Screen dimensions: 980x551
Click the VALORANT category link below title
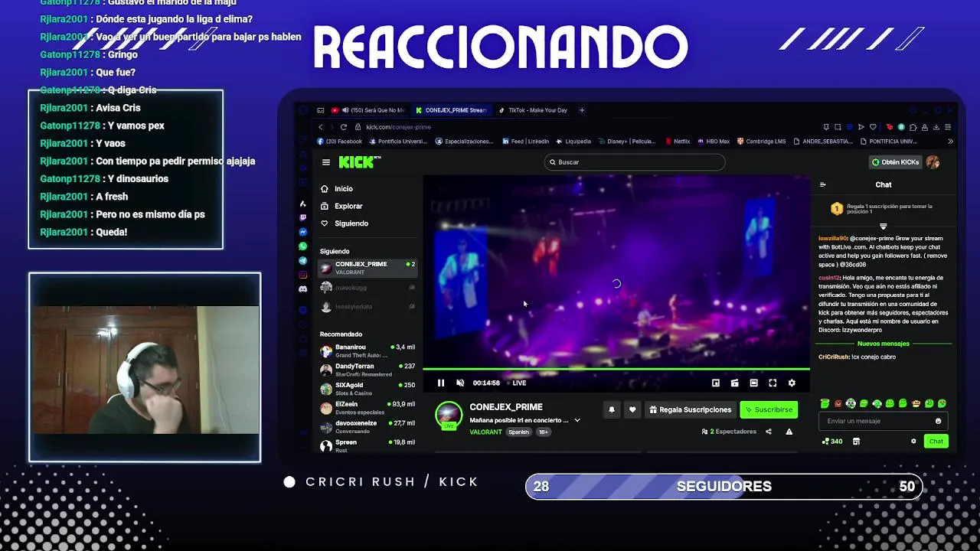tap(485, 432)
